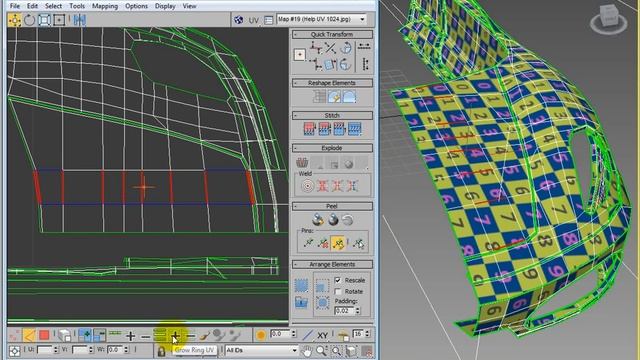Screen dimensions: 640x360
Task: Toggle Polygon sub-object mode red square
Action: (44, 336)
